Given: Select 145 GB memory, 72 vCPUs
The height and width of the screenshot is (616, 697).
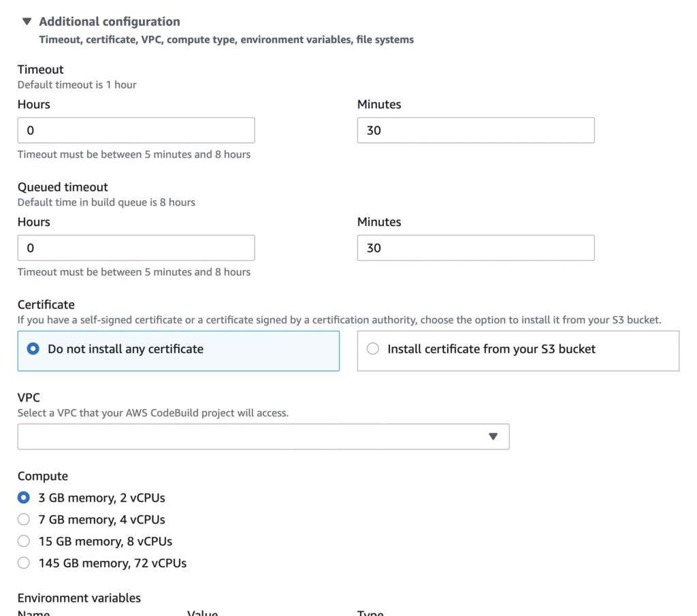Looking at the screenshot, I should [x=24, y=563].
